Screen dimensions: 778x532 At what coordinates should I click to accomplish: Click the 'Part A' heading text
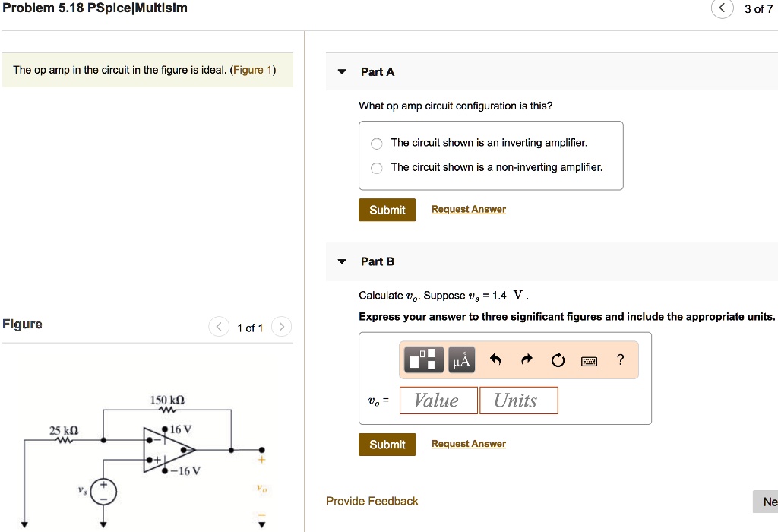(378, 72)
